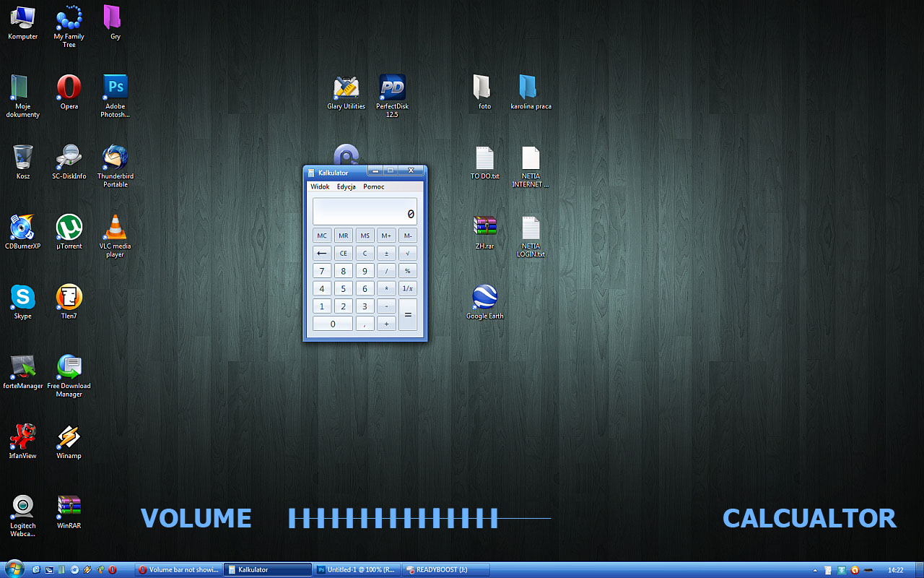This screenshot has width=924, height=578.
Task: Click the calculator display field
Action: (365, 212)
